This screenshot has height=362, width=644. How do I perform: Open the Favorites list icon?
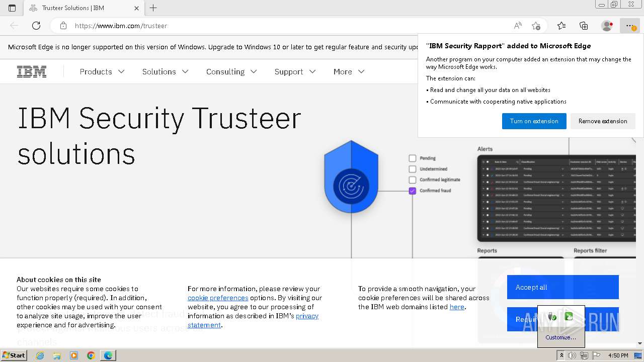point(561,26)
